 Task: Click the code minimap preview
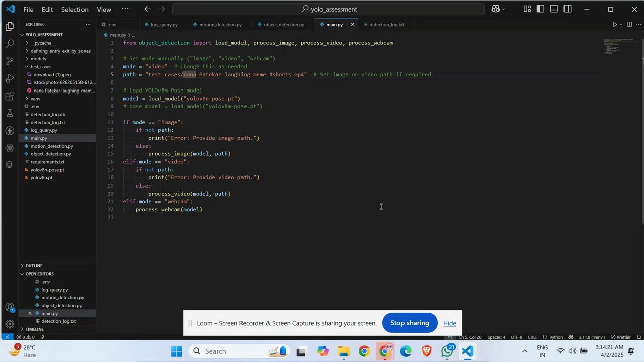tap(620, 46)
